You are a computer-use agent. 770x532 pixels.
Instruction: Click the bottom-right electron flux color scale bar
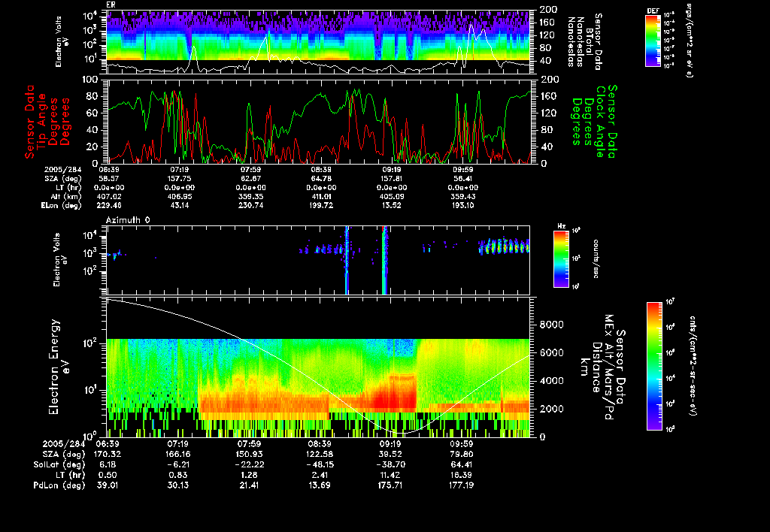click(654, 366)
